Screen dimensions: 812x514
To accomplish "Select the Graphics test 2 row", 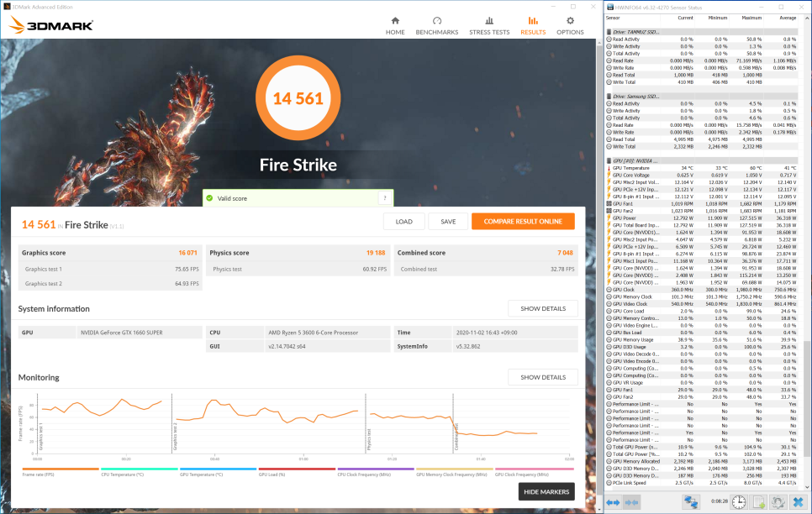I will click(x=110, y=284).
